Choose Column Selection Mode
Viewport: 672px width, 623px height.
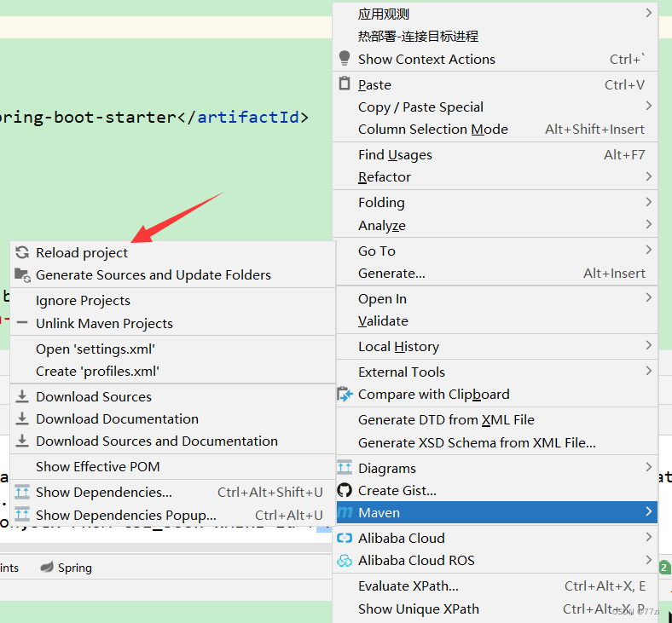495,129
